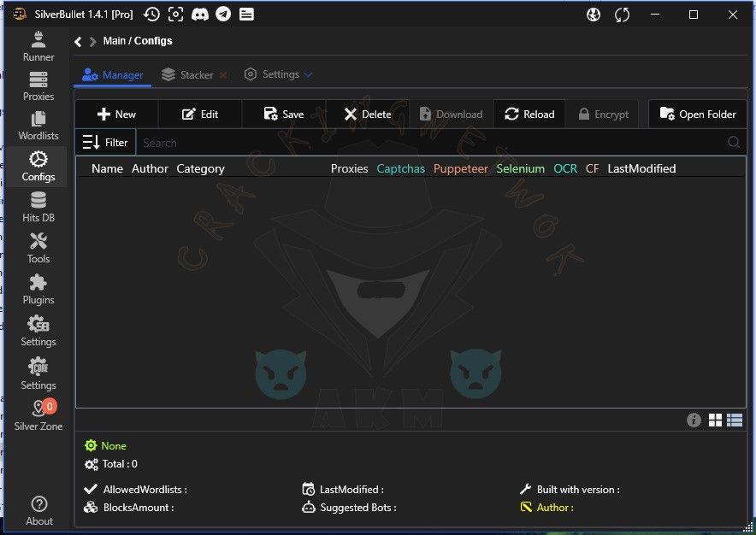Click the Reload button in toolbar
The image size is (756, 535).
[x=529, y=115]
